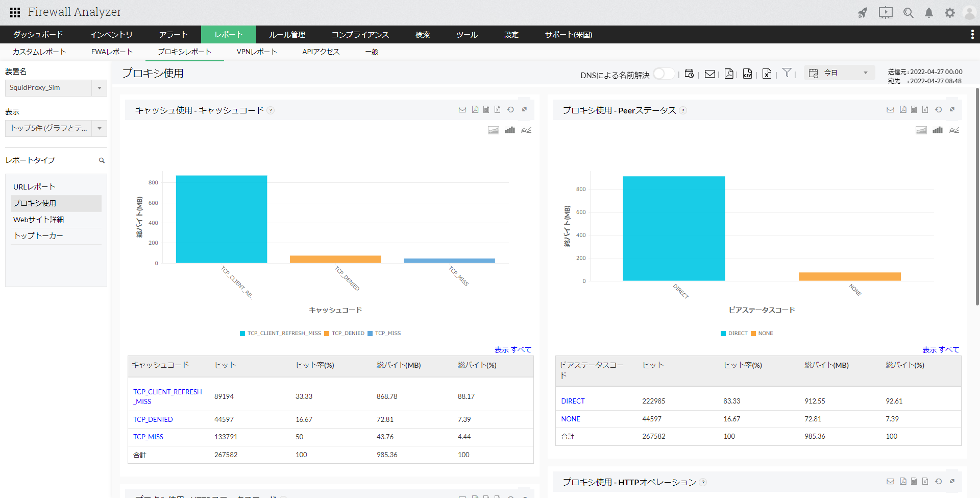Expand the display type dropdown
This screenshot has height=498, width=980.
(x=99, y=128)
